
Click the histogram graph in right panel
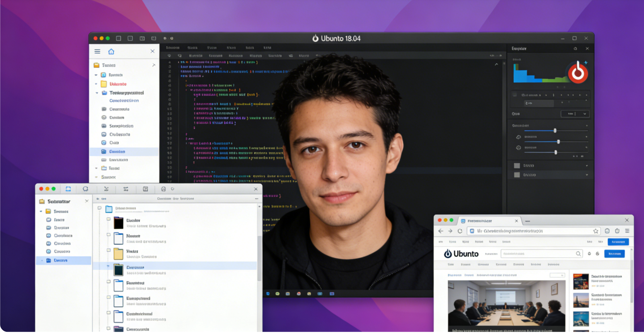pyautogui.click(x=541, y=73)
